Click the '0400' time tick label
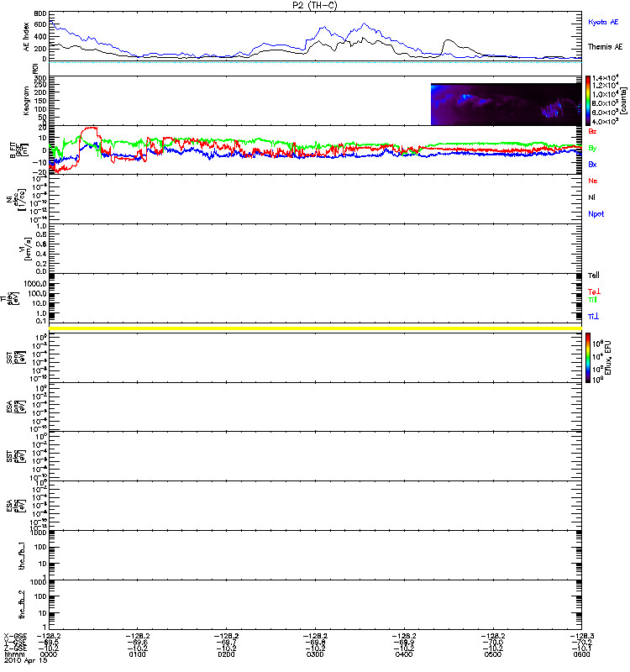 pyautogui.click(x=404, y=654)
